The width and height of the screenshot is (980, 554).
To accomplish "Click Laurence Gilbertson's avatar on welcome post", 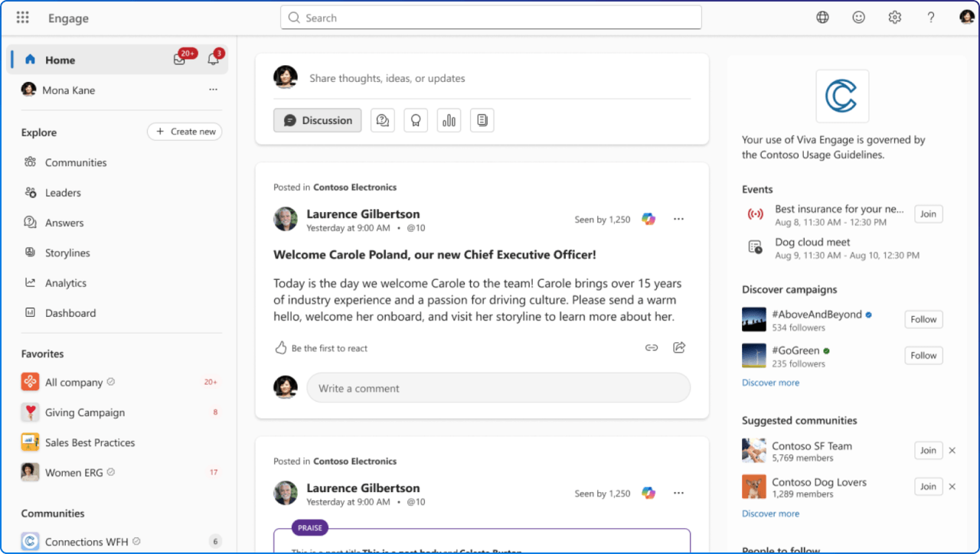I will (x=286, y=219).
